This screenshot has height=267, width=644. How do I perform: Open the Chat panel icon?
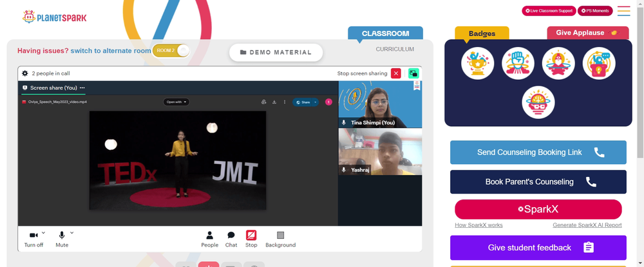[231, 235]
